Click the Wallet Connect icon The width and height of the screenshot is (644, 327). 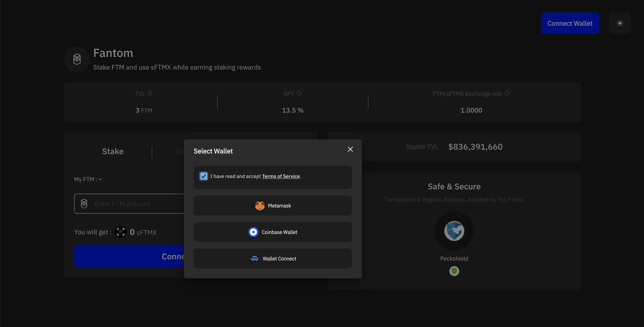254,258
